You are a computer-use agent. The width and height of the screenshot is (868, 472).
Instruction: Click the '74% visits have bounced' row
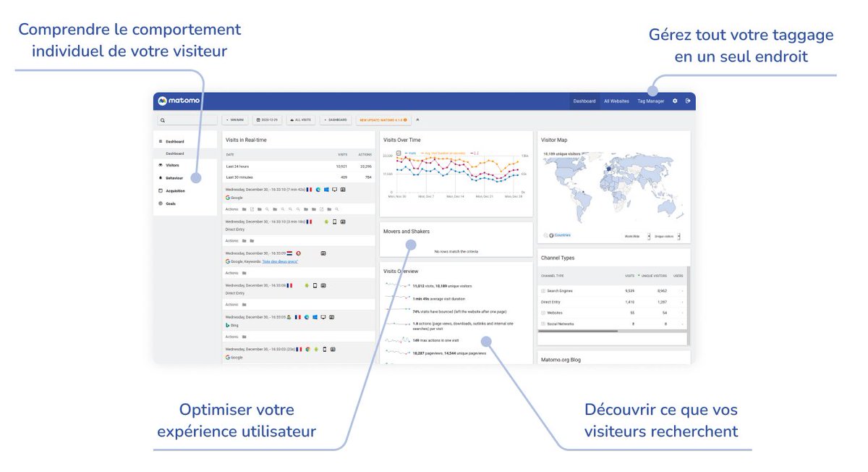pyautogui.click(x=444, y=311)
